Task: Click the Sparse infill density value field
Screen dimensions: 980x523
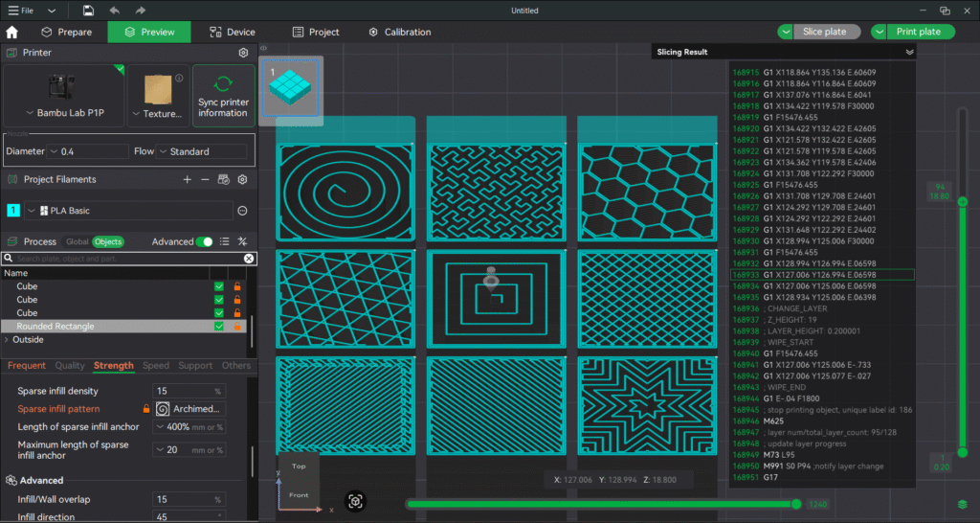Action: (x=189, y=391)
